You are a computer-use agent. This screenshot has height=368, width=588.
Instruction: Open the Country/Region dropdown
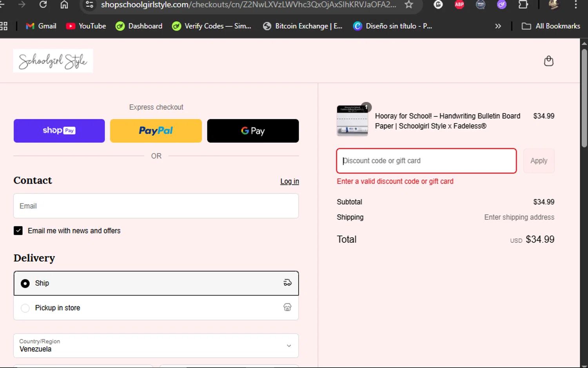pos(156,346)
